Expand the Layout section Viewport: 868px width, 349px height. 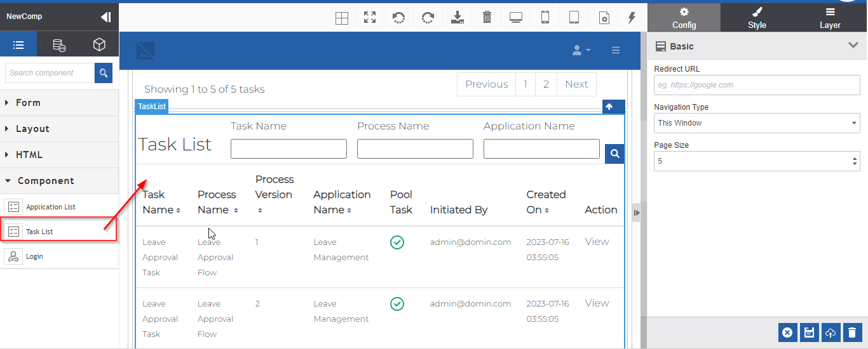coord(59,129)
